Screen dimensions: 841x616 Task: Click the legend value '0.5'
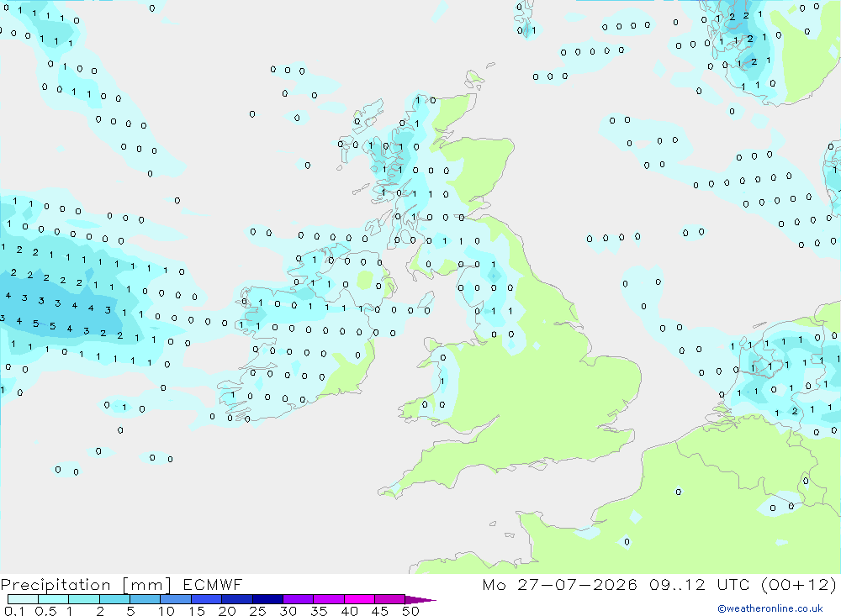tap(45, 611)
